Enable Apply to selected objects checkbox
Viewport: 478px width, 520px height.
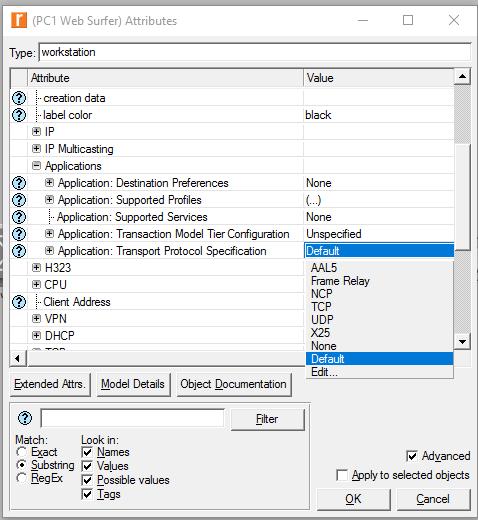coord(342,475)
